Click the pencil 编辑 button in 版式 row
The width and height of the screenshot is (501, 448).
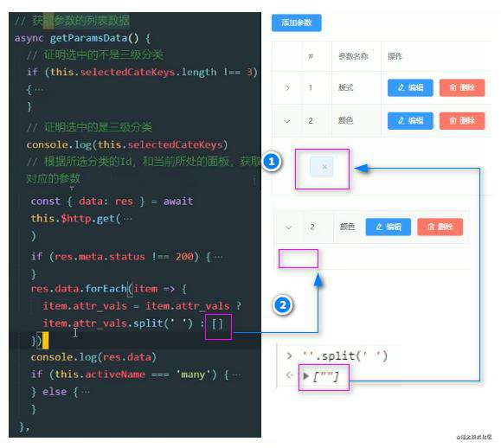coord(410,88)
